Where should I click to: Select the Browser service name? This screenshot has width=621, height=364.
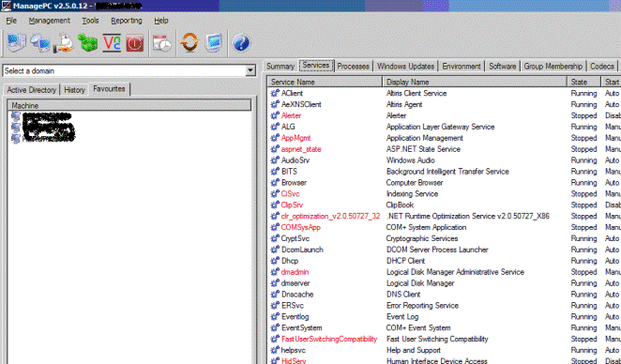(x=294, y=183)
